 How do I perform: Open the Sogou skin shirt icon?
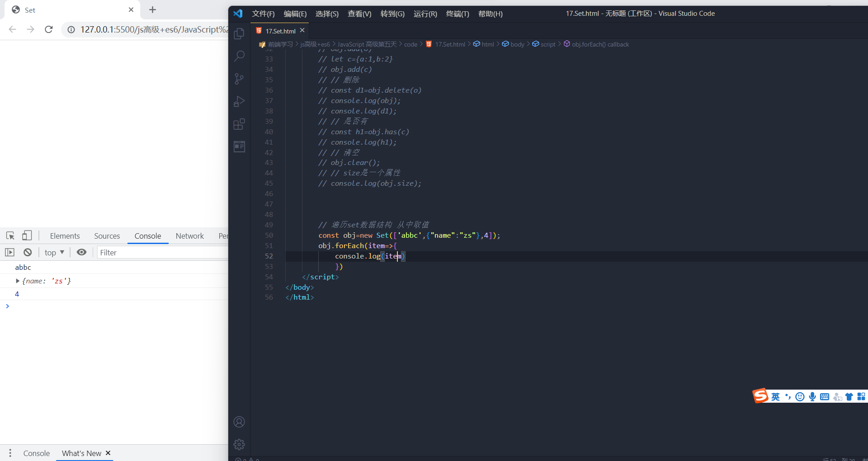(849, 397)
